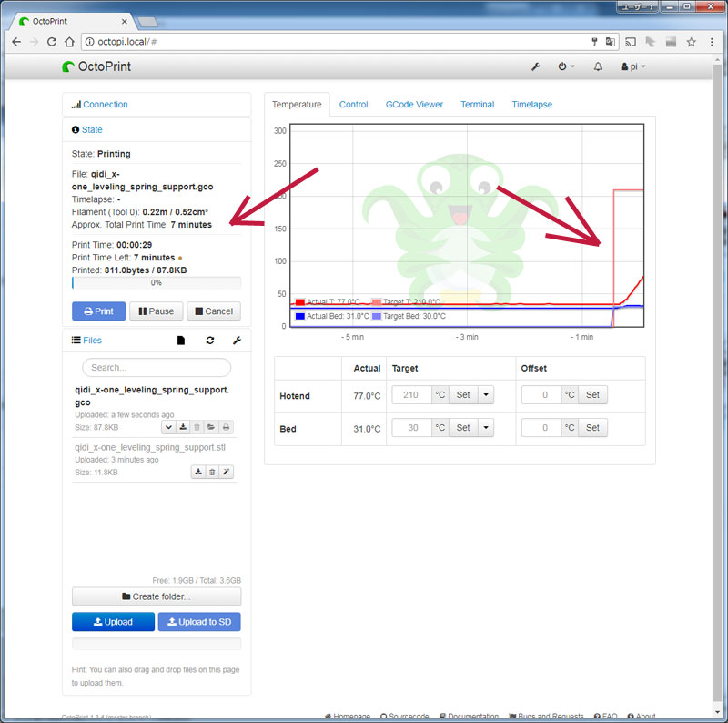Open a new browser tab
Screen dimensions: 728x723
click(x=148, y=22)
